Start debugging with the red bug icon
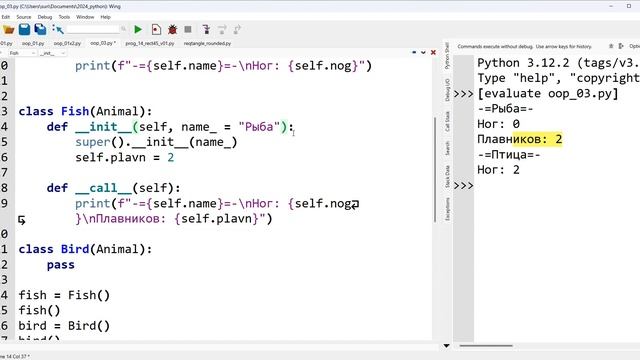The height and width of the screenshot is (360, 640). (172, 29)
